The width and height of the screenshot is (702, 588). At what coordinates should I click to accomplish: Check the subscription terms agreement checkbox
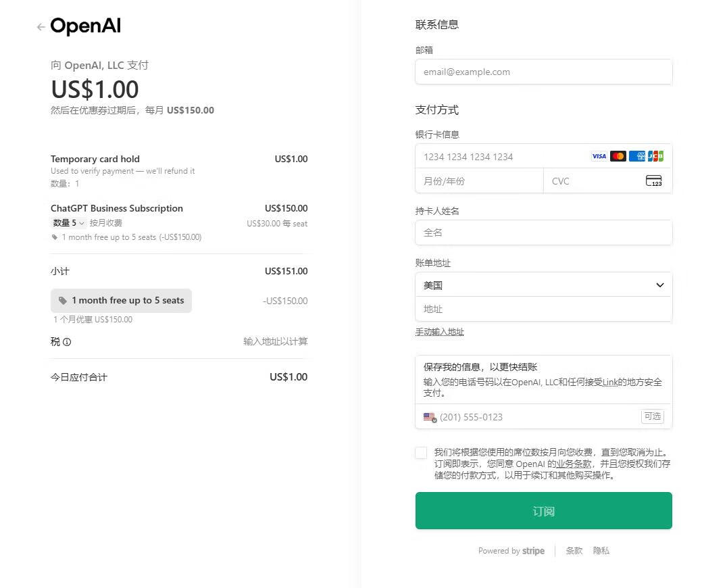[x=422, y=453]
